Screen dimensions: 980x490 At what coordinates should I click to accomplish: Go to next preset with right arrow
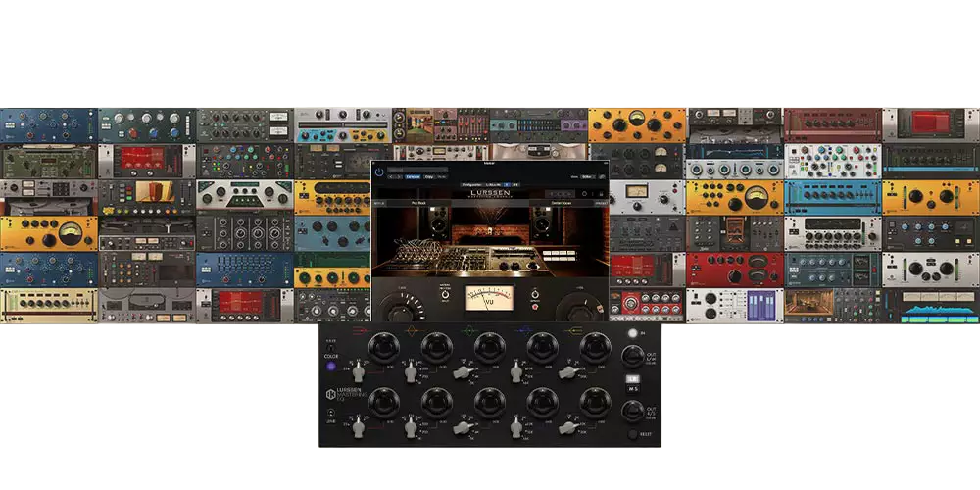pyautogui.click(x=400, y=176)
